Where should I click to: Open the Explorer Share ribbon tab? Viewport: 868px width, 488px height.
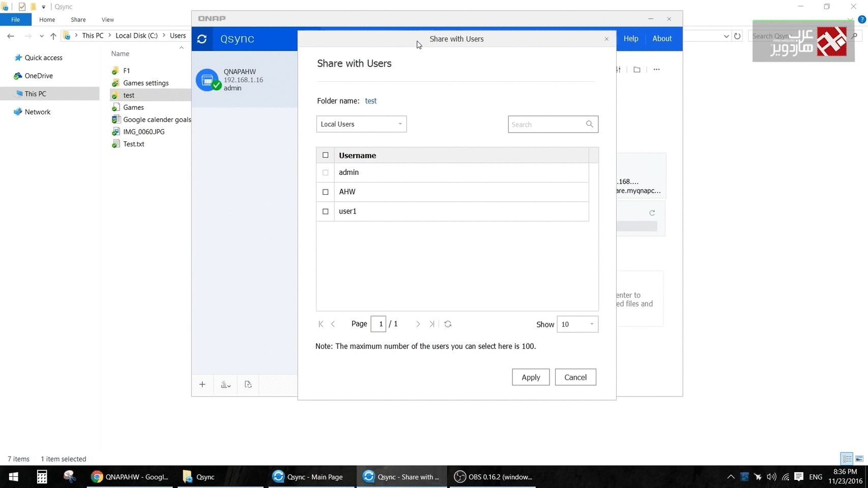78,19
